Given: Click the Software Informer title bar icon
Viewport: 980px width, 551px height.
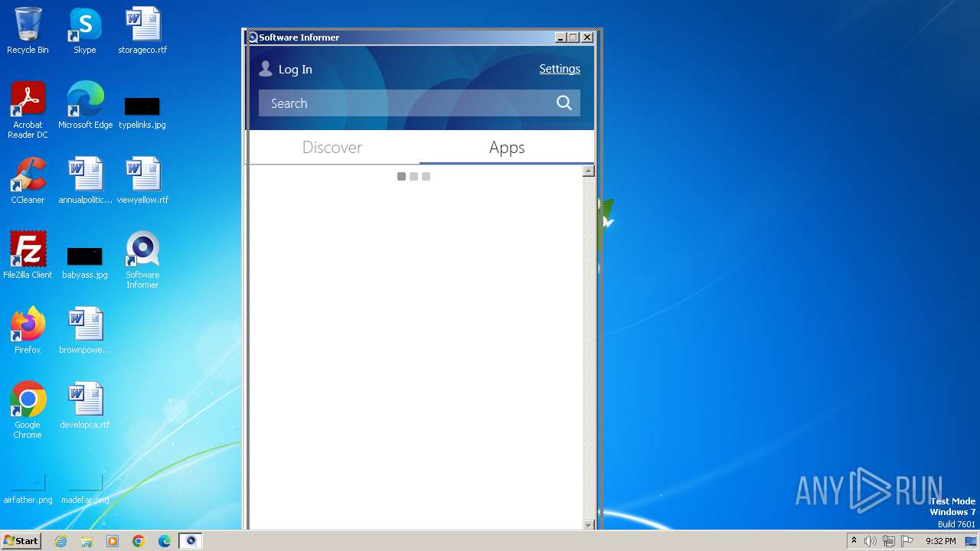Looking at the screenshot, I should pyautogui.click(x=252, y=37).
